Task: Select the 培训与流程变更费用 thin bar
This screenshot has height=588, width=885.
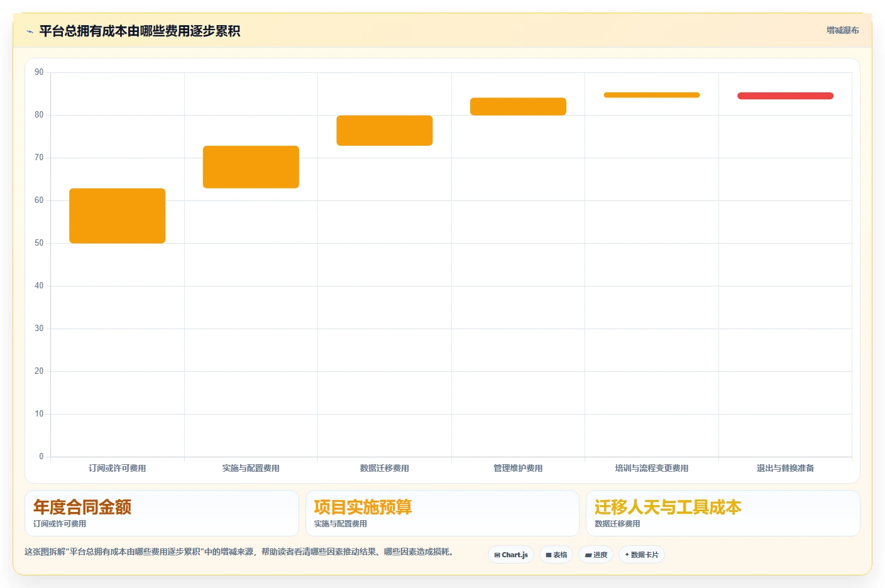Action: 652,95
